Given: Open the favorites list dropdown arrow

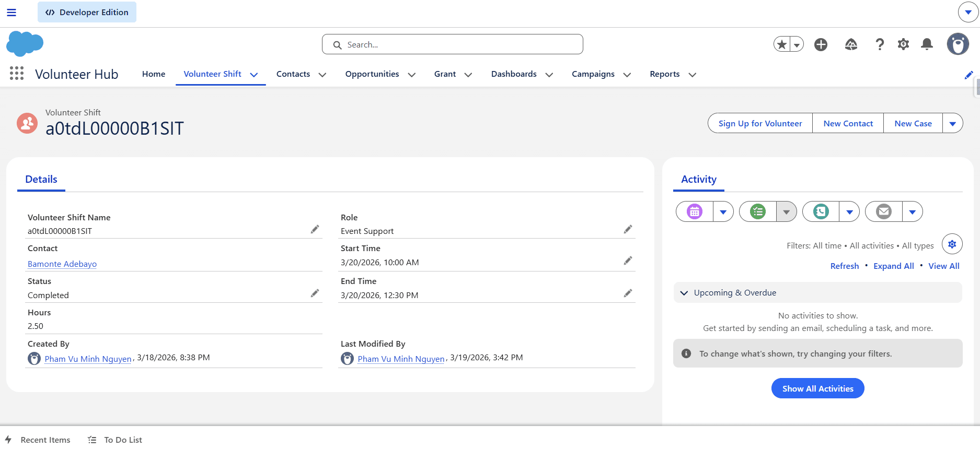Looking at the screenshot, I should coord(797,44).
